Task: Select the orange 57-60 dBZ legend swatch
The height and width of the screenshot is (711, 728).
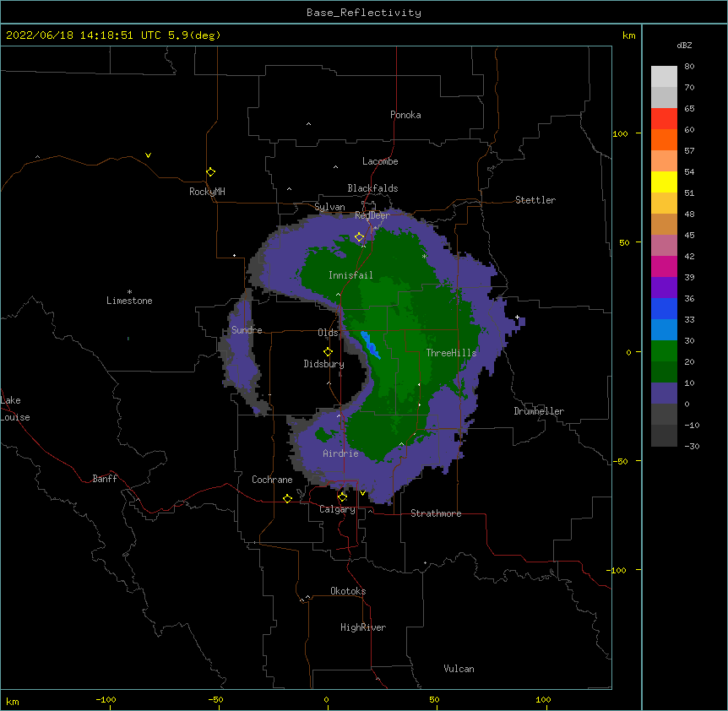Action: [x=664, y=139]
